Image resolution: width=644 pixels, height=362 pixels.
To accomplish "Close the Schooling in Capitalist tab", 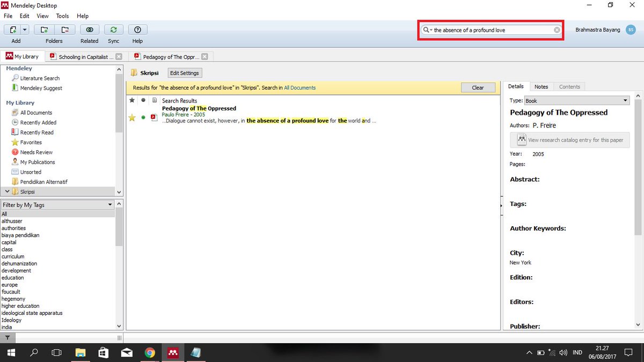I will coord(119,56).
